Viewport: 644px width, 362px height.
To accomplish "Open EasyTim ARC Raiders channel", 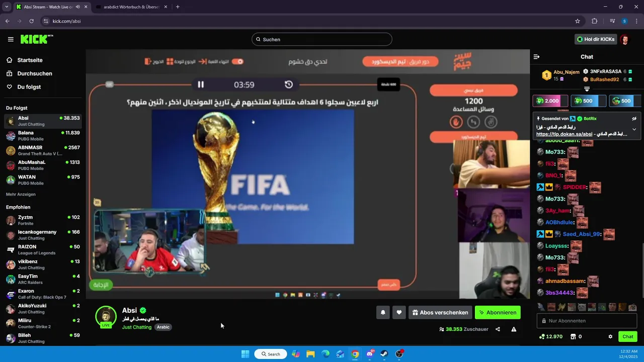I will pyautogui.click(x=43, y=279).
